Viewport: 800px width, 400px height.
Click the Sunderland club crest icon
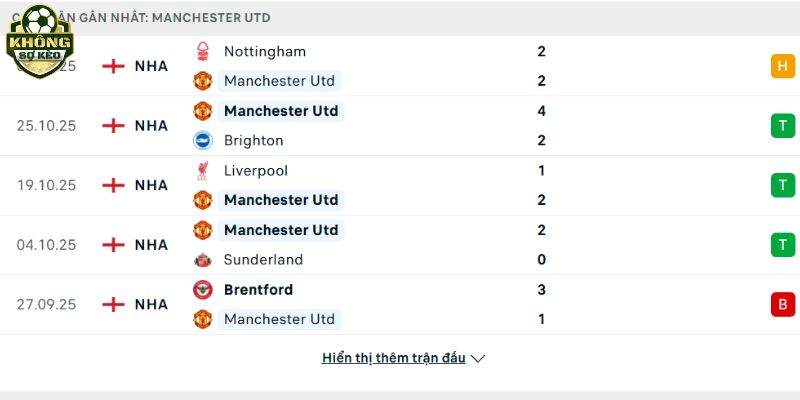point(203,260)
